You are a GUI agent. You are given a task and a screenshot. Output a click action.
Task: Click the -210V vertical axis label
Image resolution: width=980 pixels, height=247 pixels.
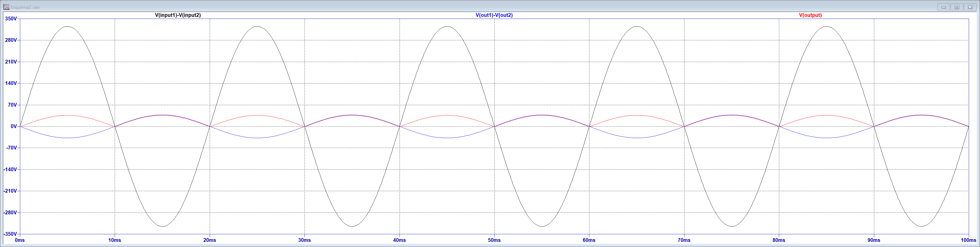(10, 191)
